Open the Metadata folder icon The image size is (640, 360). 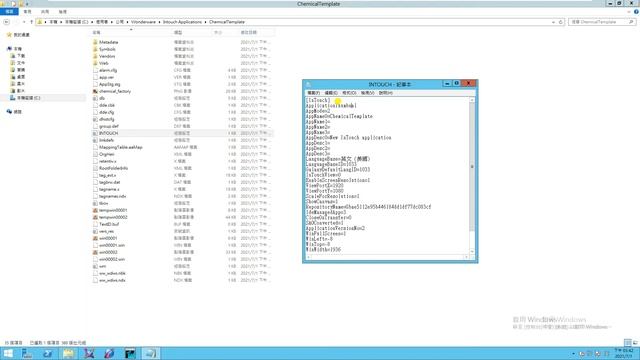pos(95,42)
